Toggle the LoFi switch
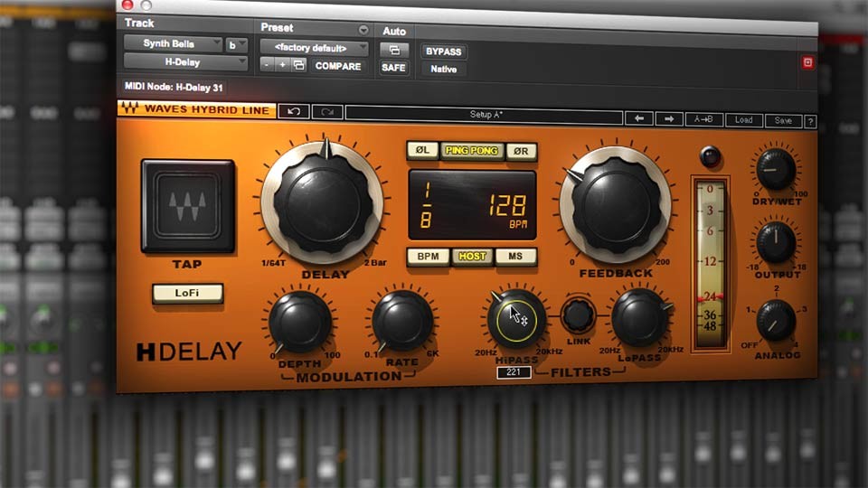868x488 pixels. click(188, 293)
